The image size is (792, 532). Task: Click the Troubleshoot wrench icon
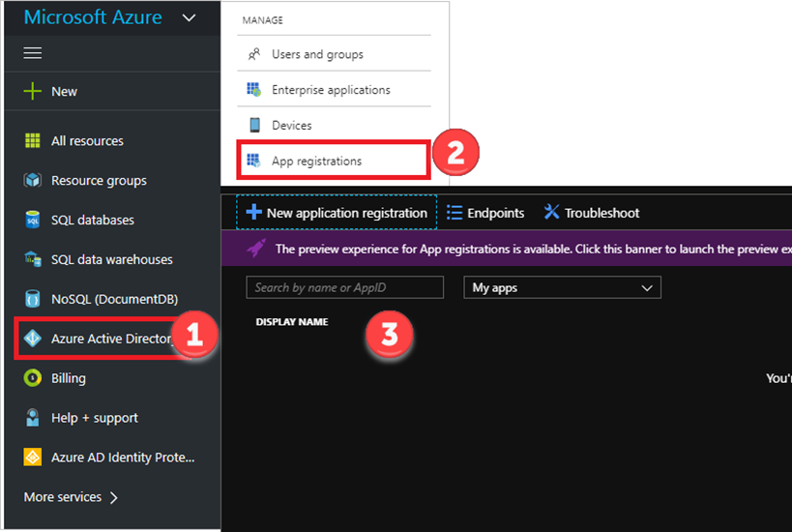551,212
